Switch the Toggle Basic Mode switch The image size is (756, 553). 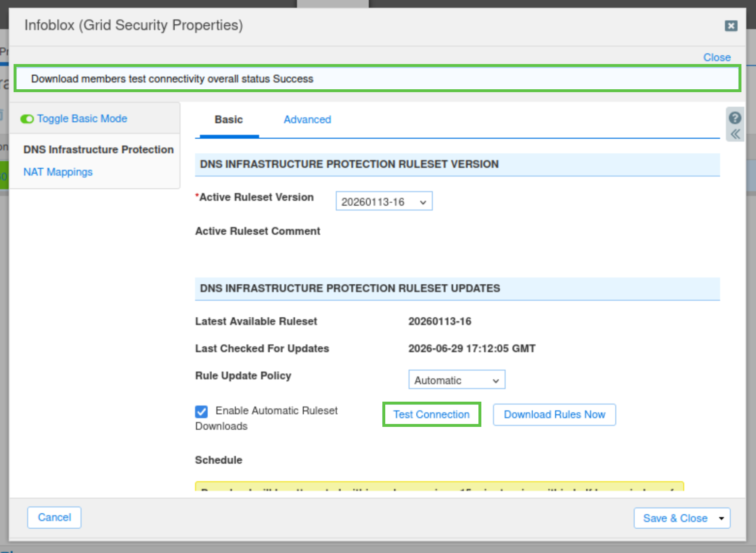click(27, 119)
